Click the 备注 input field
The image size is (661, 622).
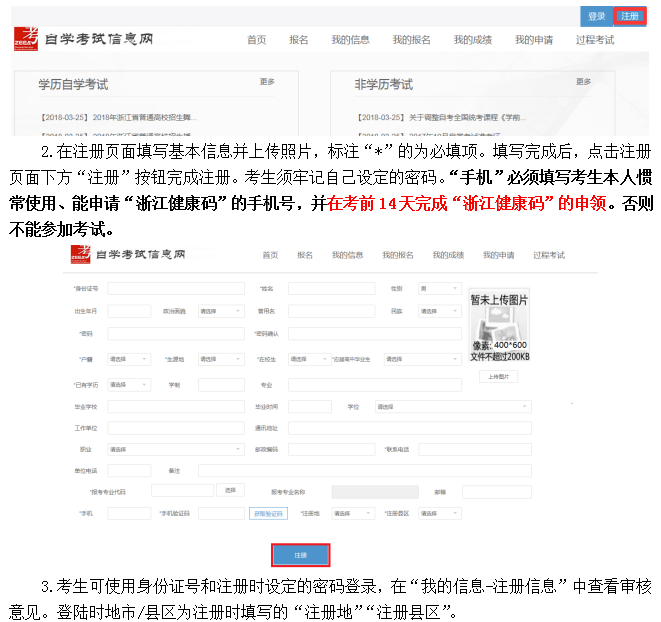pyautogui.click(x=365, y=471)
